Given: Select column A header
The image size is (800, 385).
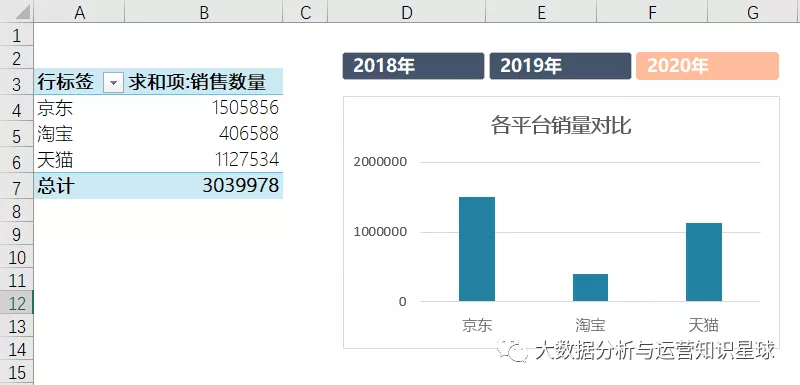Looking at the screenshot, I should tap(79, 12).
